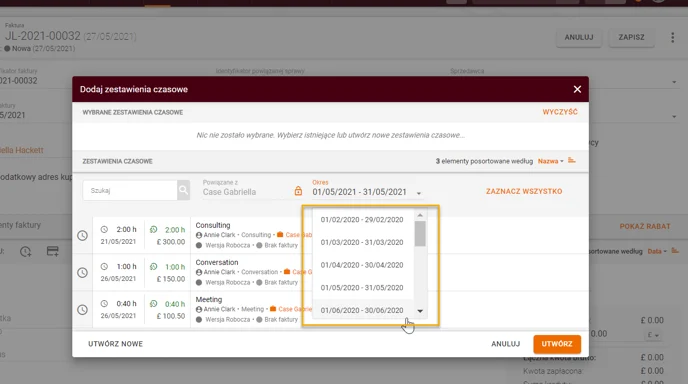Click WYCZYŚĆ to clear selection
This screenshot has height=384, width=688.
coord(560,112)
